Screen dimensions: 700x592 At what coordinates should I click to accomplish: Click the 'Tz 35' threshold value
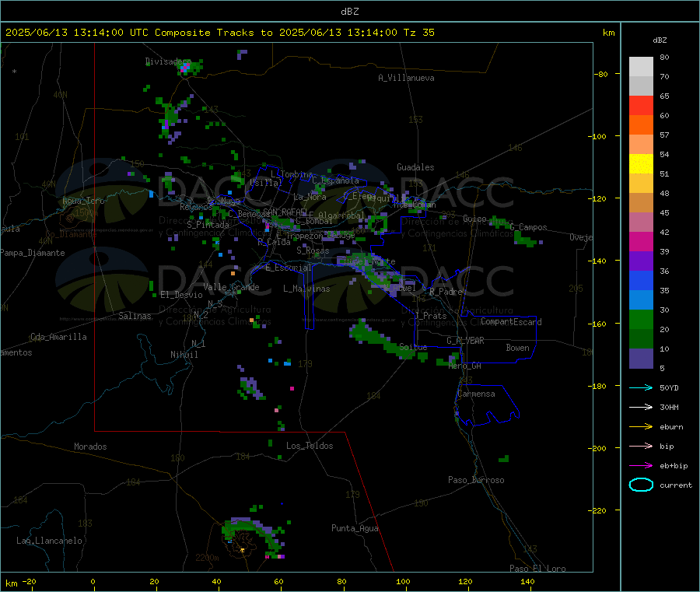418,33
